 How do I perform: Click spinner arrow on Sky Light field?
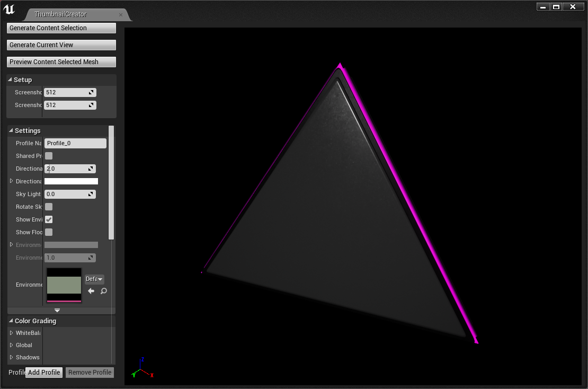tap(91, 194)
